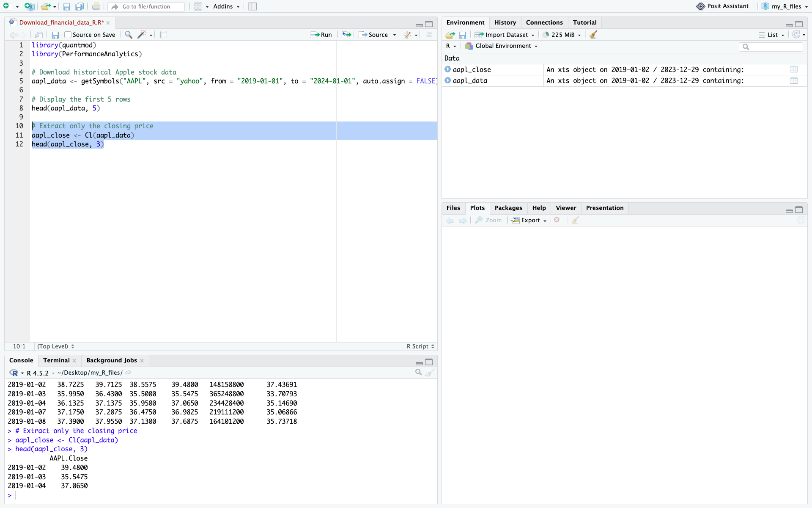Print the current file
812x508 pixels.
click(96, 6)
